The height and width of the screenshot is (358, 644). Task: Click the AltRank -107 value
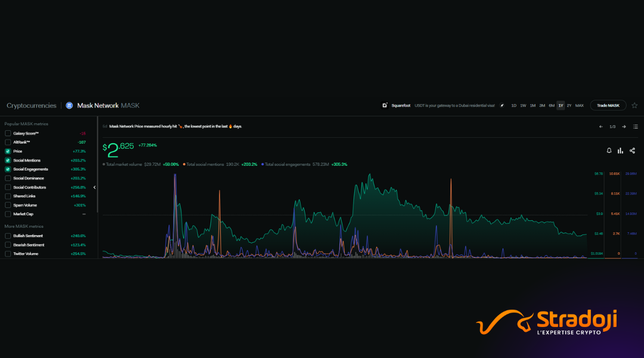click(82, 142)
